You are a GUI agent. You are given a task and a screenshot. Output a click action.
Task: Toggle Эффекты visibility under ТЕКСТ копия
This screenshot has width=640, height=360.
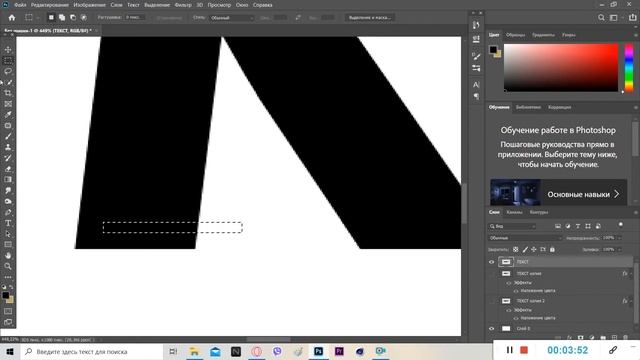click(x=509, y=283)
